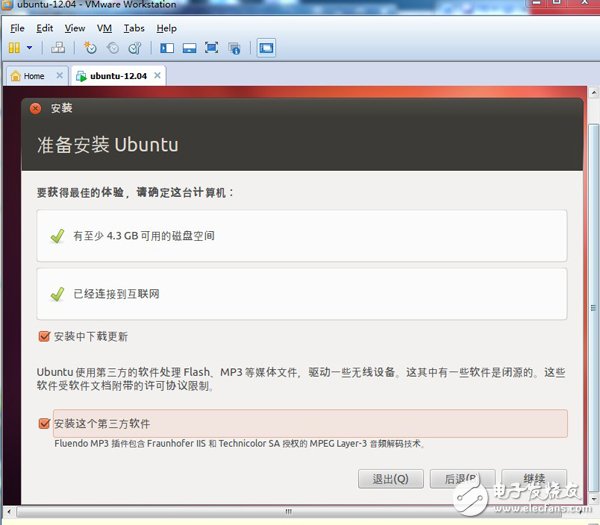Take a snapshot with the snapshot icon
Screen dimensions: 600x525
click(x=90, y=48)
